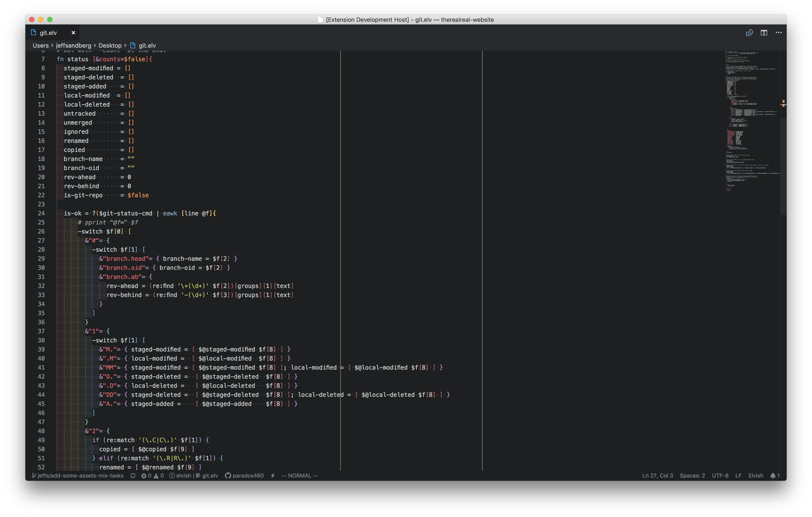The image size is (812, 517).
Task: Expand the jeffsandberg breadcrumb
Action: (x=73, y=46)
